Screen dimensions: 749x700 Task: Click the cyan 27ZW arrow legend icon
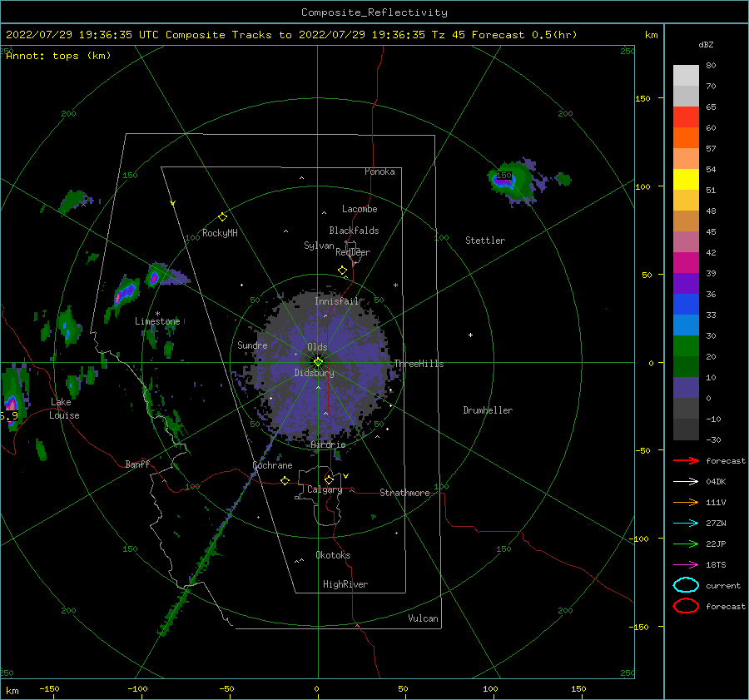tap(686, 524)
